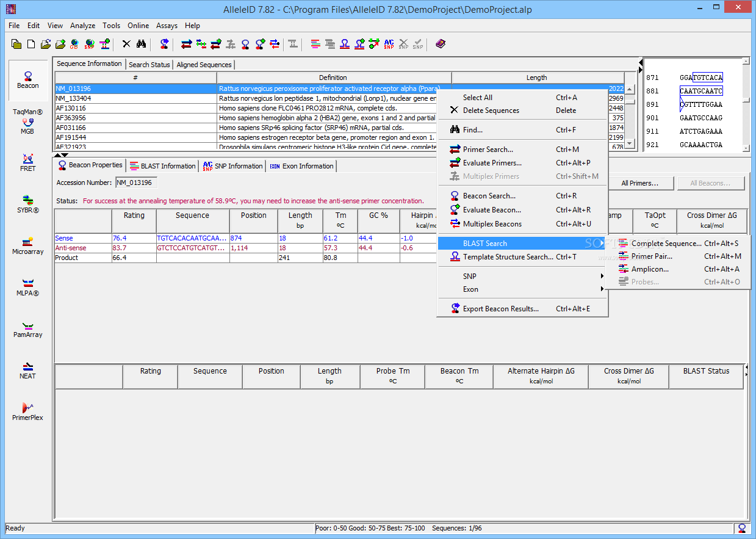
Task: Click the Evaluate Beacon toolbar icon with green plus
Action: [260, 44]
